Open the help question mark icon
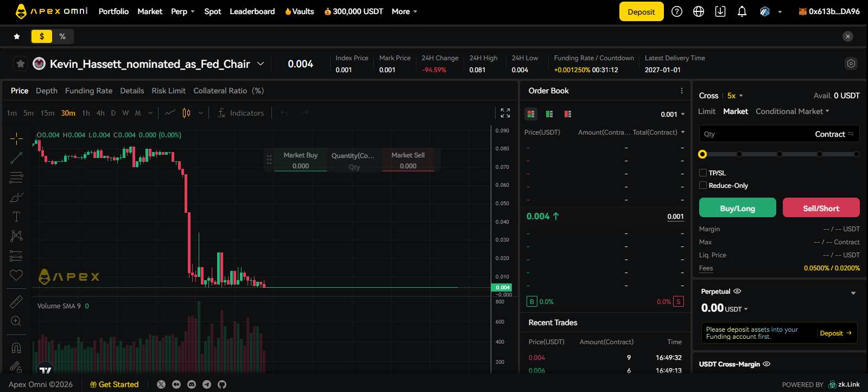Screen dimensions: 868x392 point(677,11)
